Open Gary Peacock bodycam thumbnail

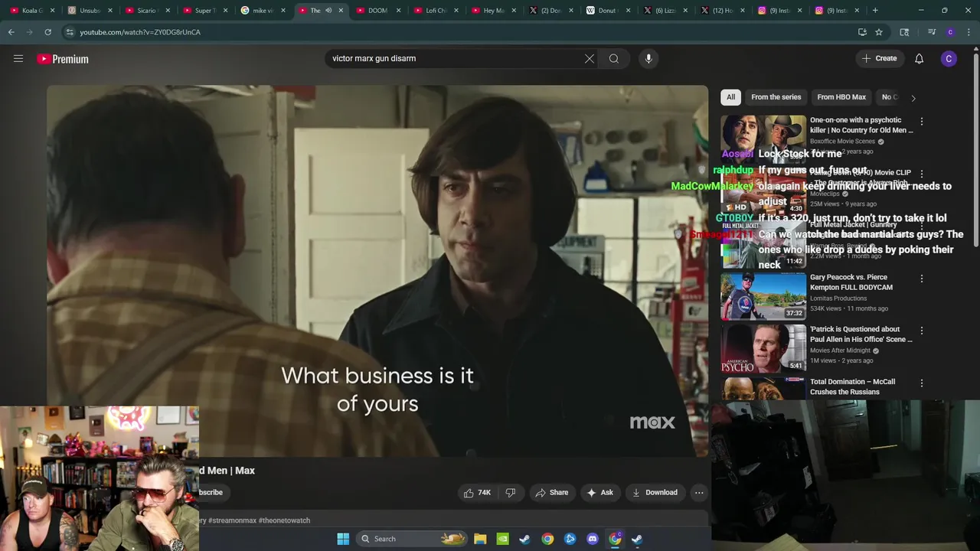pyautogui.click(x=763, y=296)
